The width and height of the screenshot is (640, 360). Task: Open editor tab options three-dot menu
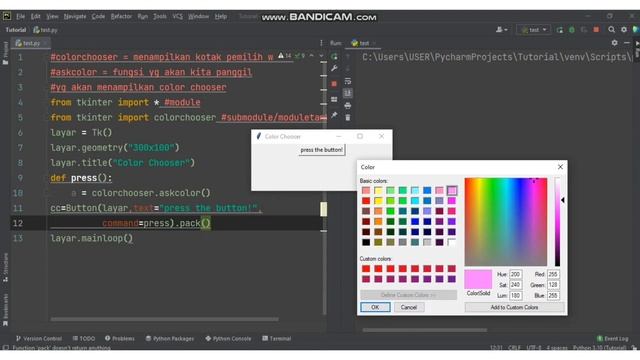click(x=321, y=43)
